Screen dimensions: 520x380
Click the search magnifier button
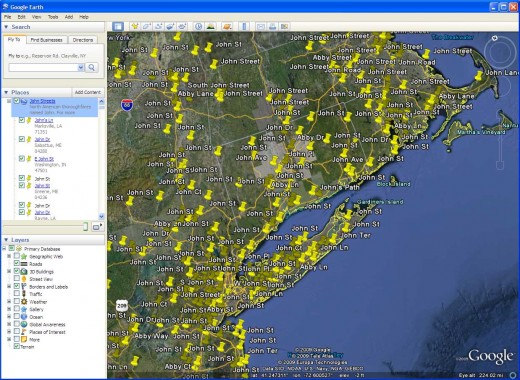pyautogui.click(x=91, y=68)
